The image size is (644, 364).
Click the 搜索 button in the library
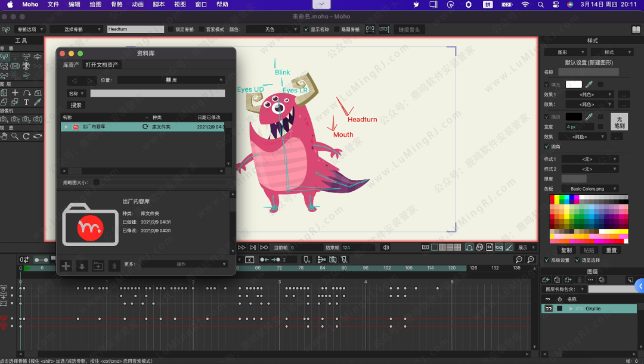76,105
